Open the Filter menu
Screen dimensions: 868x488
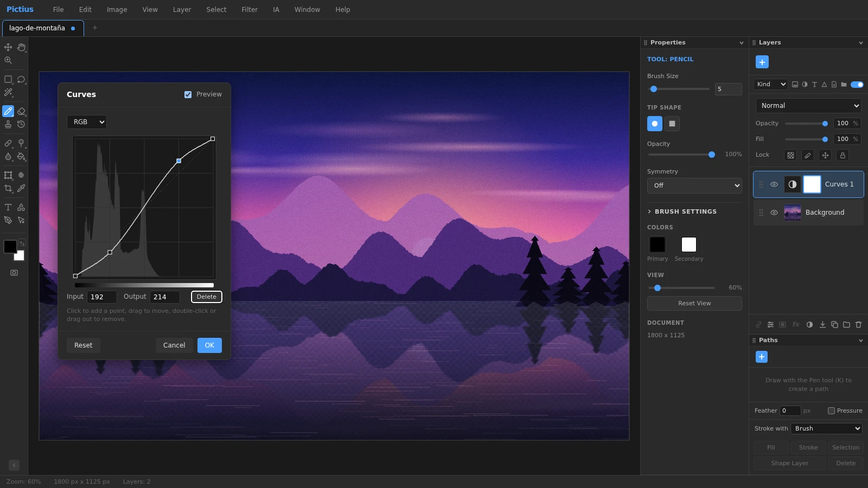pos(250,10)
